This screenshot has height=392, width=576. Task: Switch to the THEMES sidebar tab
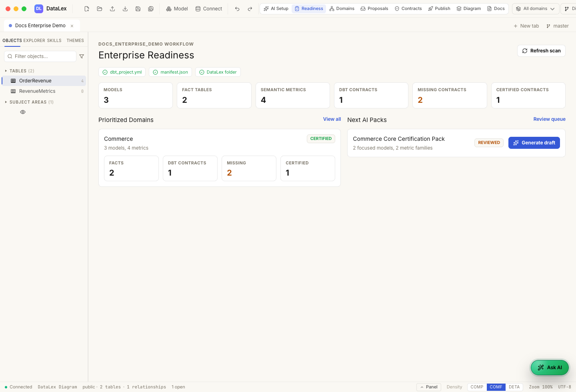tap(75, 40)
